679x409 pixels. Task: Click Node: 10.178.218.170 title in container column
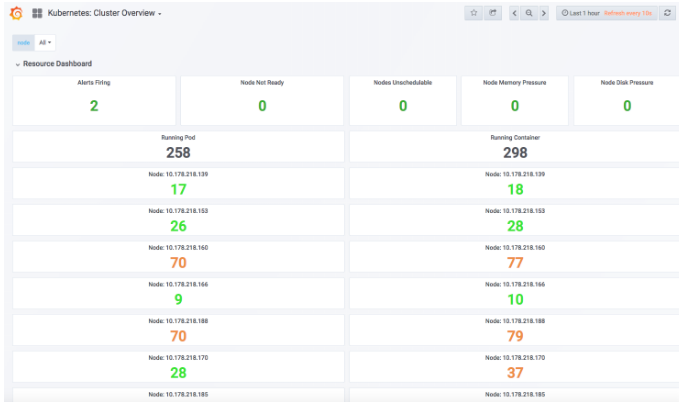[x=515, y=358]
